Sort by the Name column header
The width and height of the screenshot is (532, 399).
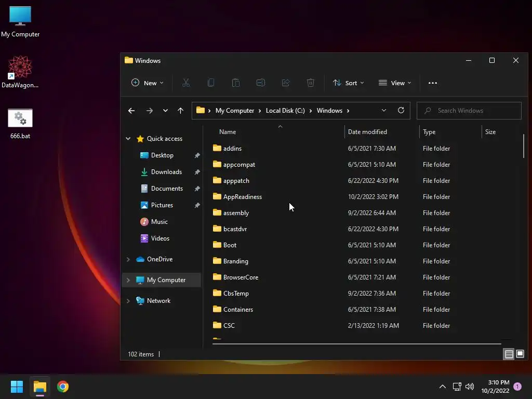228,132
